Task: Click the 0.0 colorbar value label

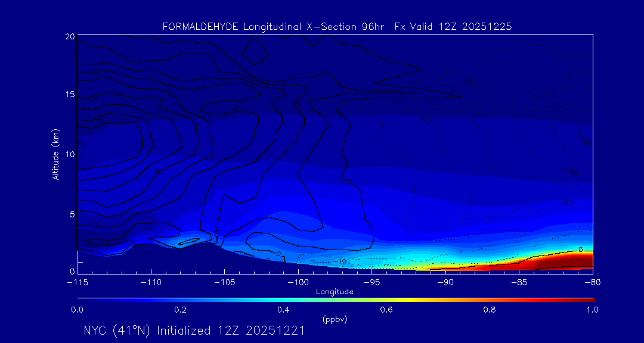Action: (77, 310)
